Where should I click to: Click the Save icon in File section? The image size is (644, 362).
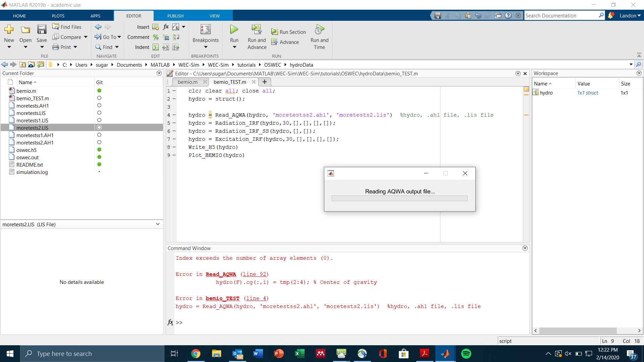coord(42,30)
